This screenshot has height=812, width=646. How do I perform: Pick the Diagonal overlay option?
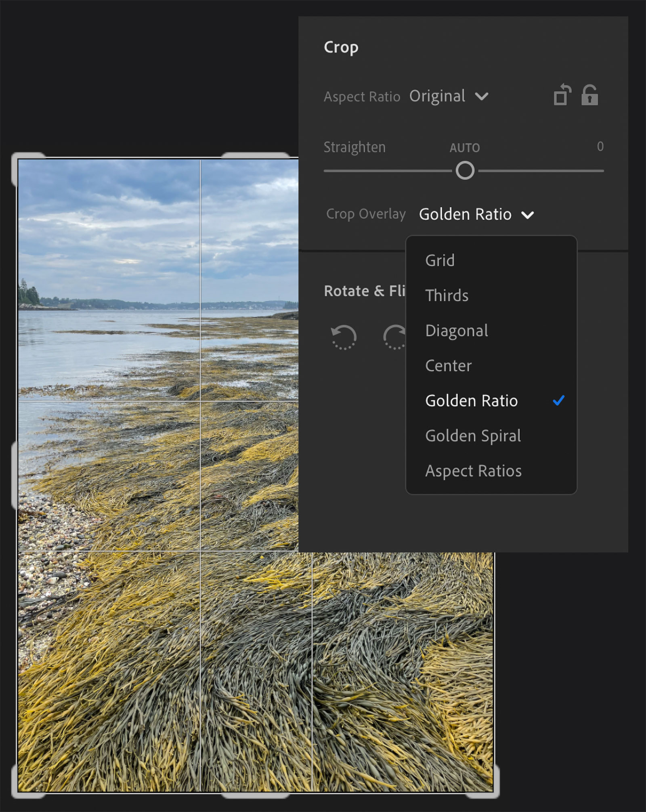[x=456, y=331]
